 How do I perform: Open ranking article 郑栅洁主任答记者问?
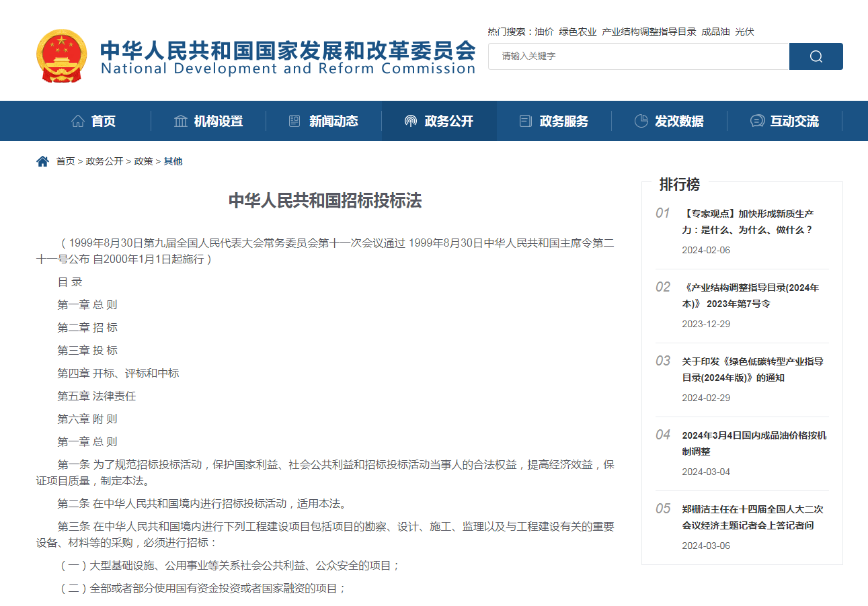coord(752,517)
